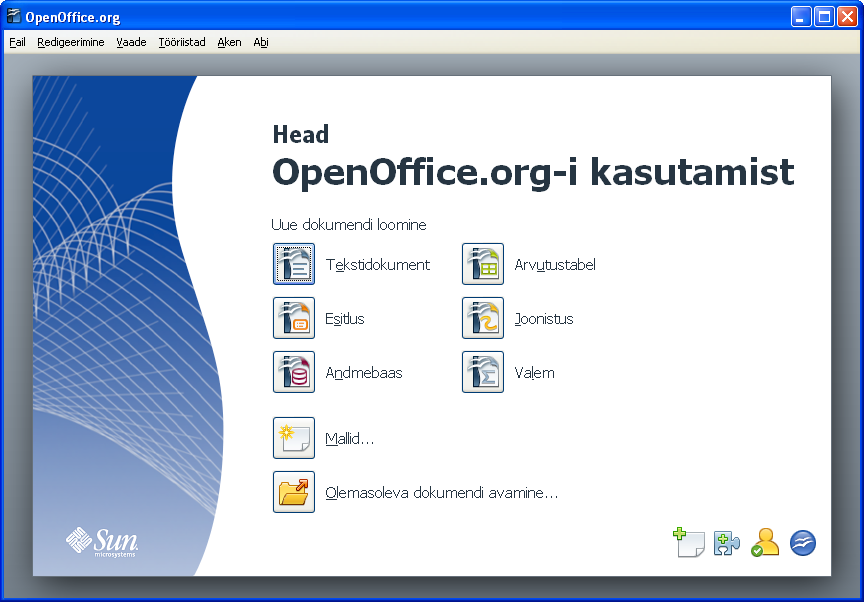The image size is (864, 602).
Task: Open the Redigeerimine menu
Action: click(x=71, y=42)
